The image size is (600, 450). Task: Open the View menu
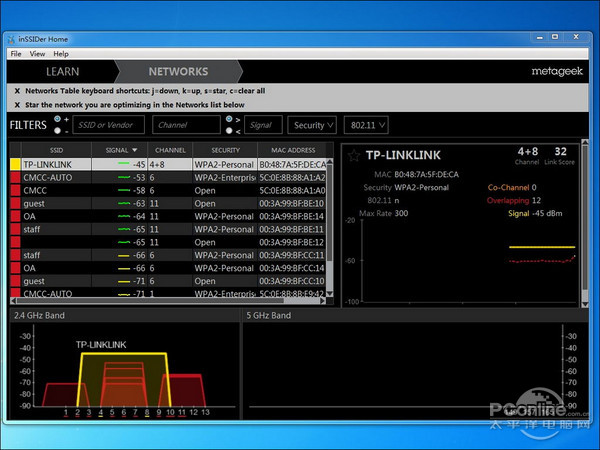38,53
